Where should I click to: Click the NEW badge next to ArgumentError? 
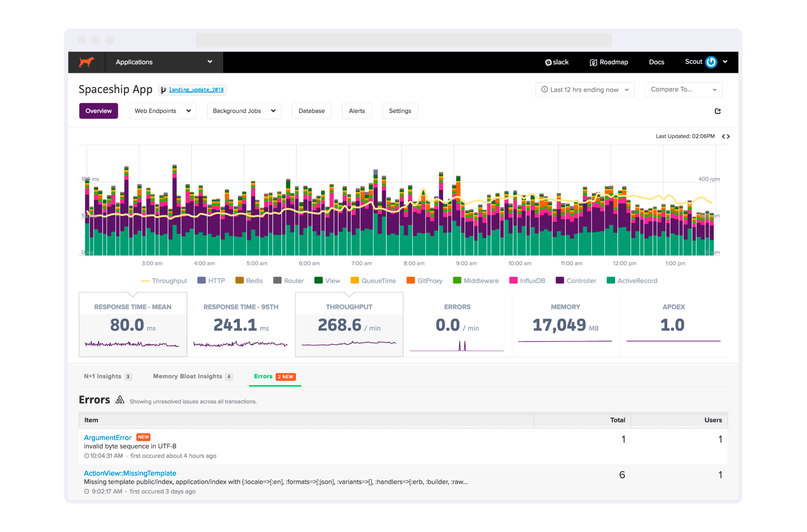pos(143,437)
